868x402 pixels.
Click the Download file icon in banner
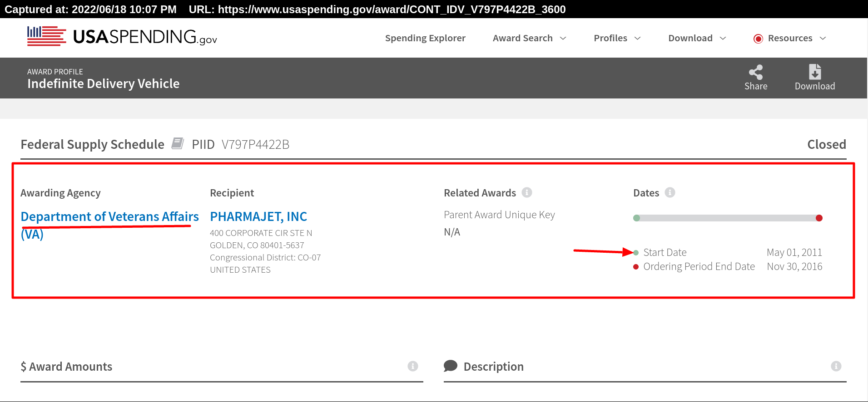[x=815, y=72]
